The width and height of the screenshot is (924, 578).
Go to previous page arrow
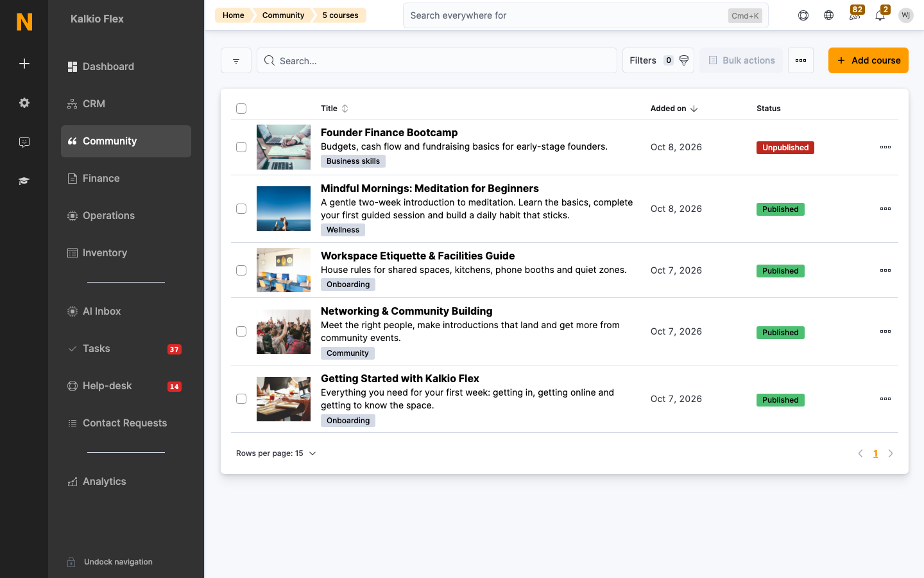(860, 453)
